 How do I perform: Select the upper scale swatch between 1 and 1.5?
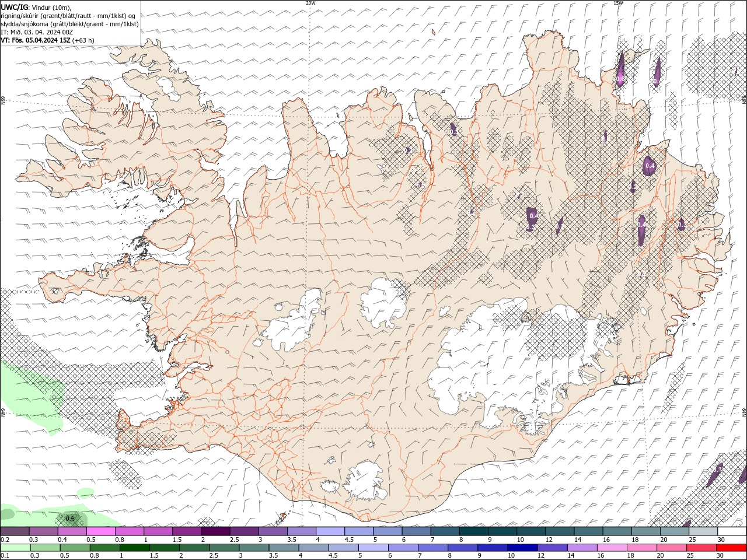point(158,531)
